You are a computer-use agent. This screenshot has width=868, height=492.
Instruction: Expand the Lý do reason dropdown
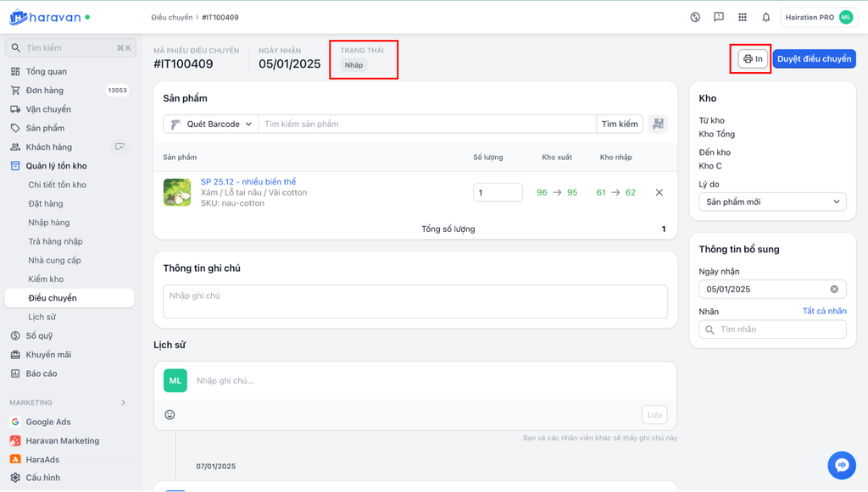(772, 202)
